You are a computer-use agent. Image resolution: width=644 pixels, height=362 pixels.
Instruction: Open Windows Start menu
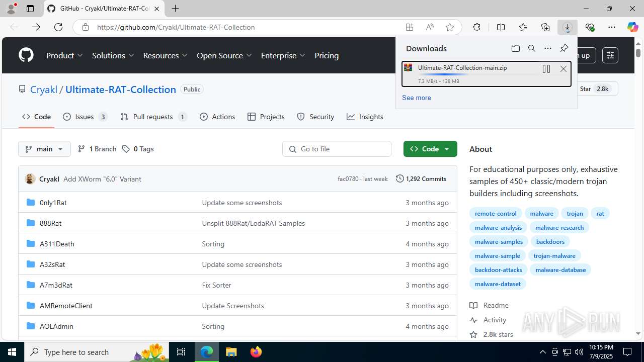12,352
